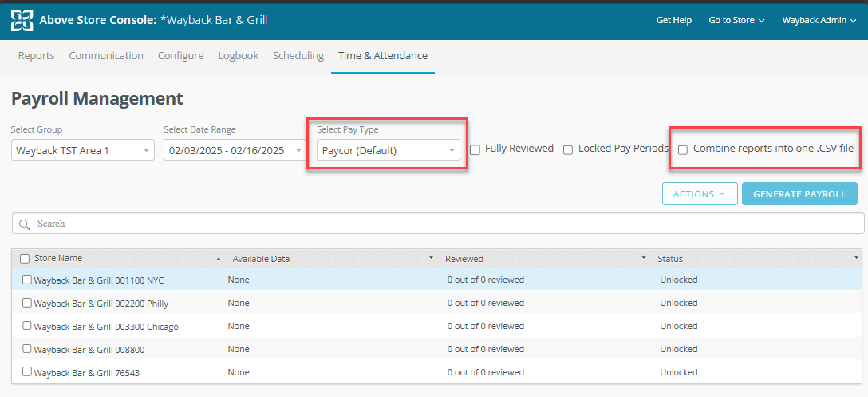The width and height of the screenshot is (868, 397).
Task: Click 'Unlocked' status in the Philly row
Action: (x=679, y=303)
